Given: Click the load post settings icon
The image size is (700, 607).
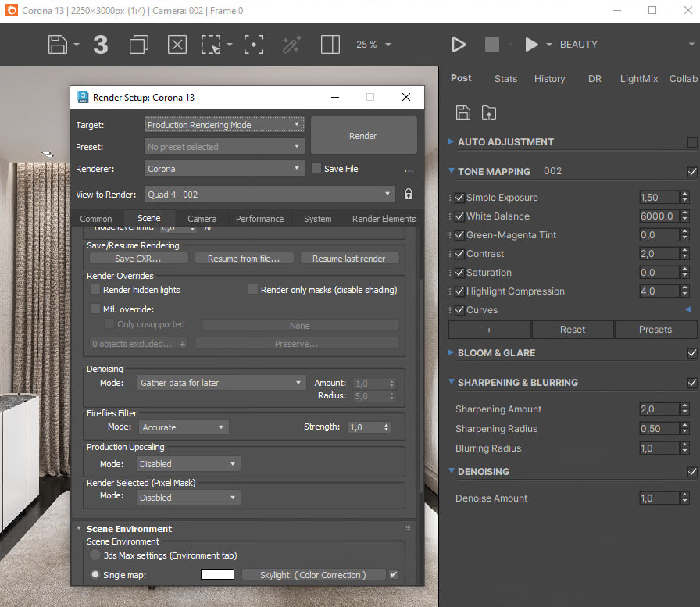Looking at the screenshot, I should [489, 112].
